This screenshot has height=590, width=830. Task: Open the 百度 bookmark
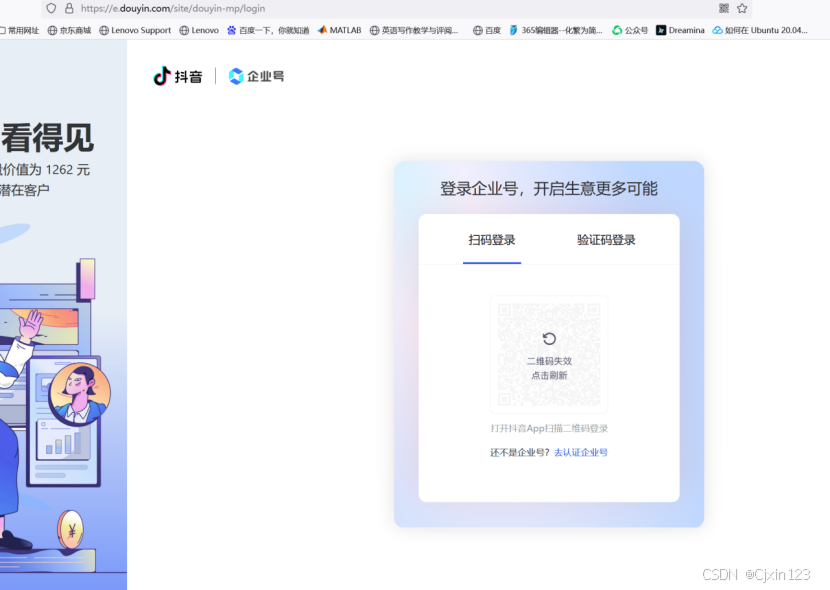(487, 30)
